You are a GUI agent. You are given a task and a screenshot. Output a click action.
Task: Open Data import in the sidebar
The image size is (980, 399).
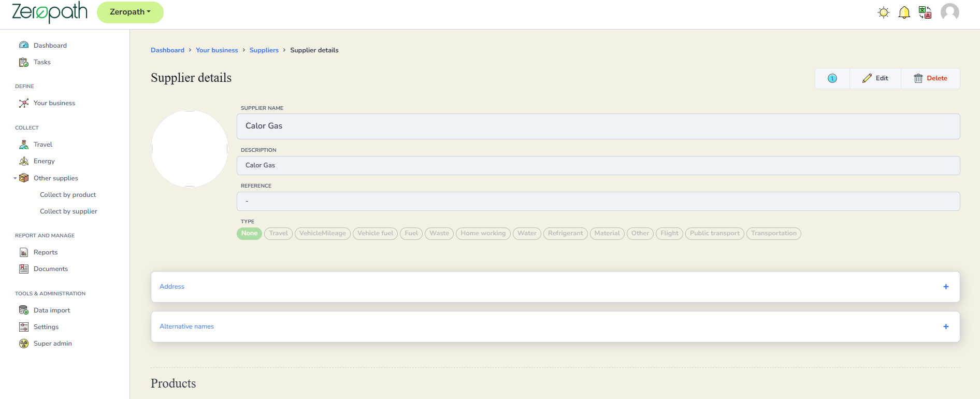click(52, 310)
